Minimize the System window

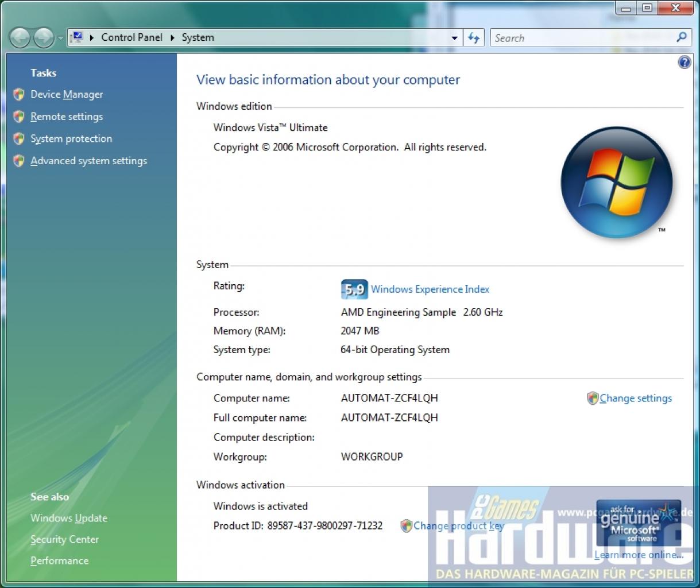[626, 8]
